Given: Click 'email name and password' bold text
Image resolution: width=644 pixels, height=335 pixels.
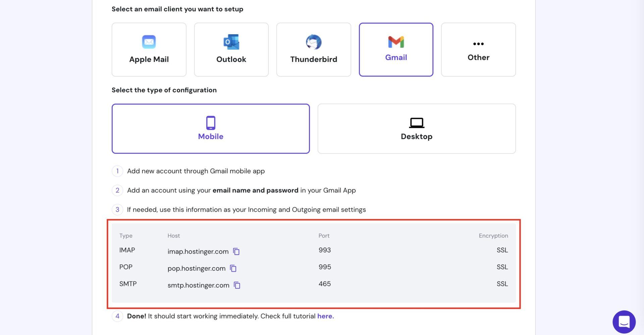Looking at the screenshot, I should pos(255,190).
